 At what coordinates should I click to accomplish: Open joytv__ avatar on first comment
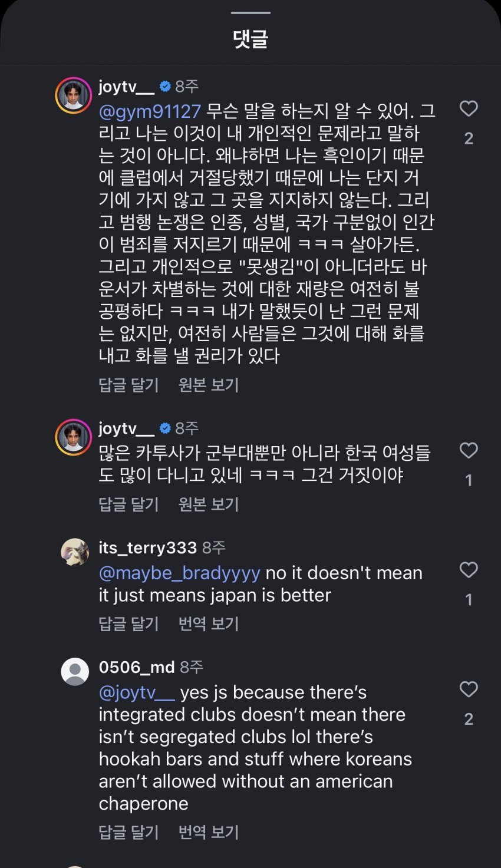pos(74,95)
